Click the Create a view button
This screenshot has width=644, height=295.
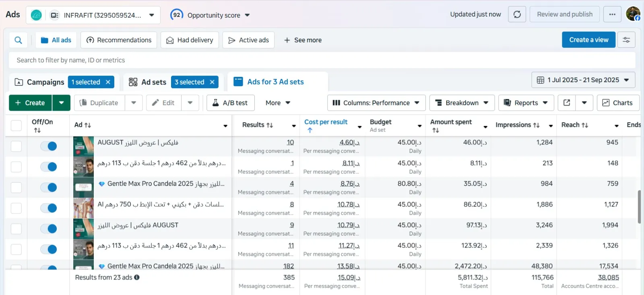(x=588, y=40)
